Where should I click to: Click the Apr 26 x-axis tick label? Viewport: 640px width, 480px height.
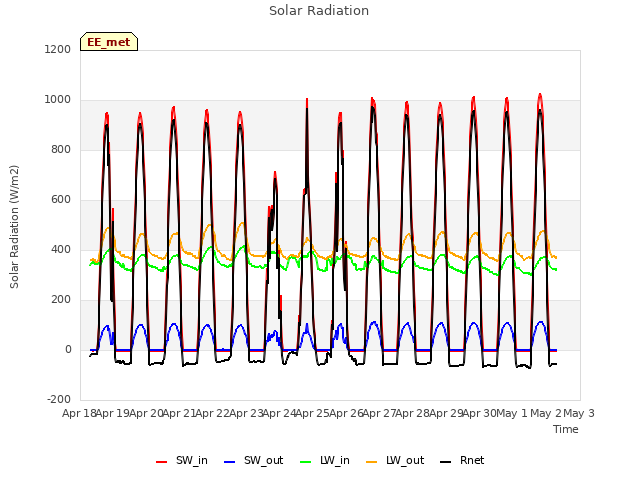point(347,413)
